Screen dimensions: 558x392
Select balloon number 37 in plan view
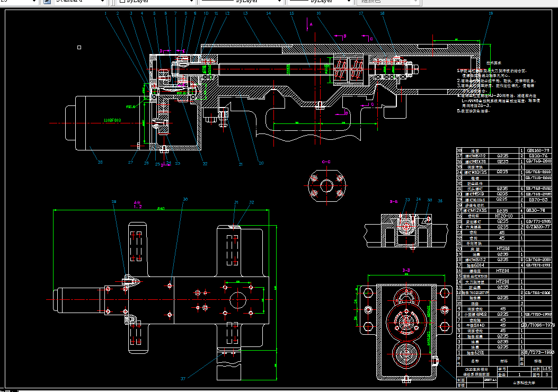point(183,378)
